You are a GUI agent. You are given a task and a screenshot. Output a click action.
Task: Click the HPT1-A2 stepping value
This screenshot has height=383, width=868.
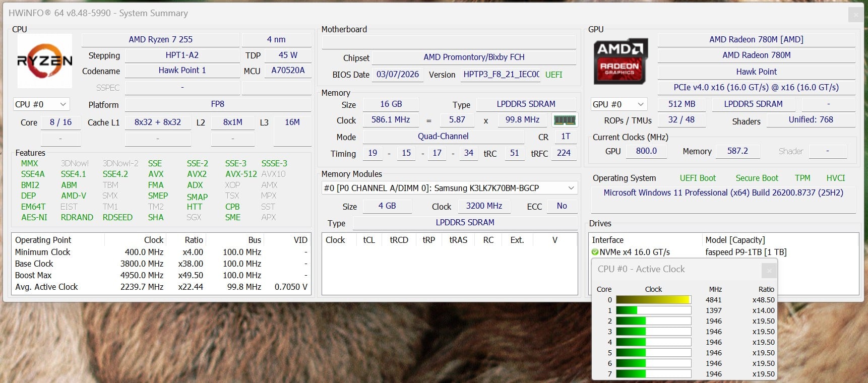click(182, 55)
